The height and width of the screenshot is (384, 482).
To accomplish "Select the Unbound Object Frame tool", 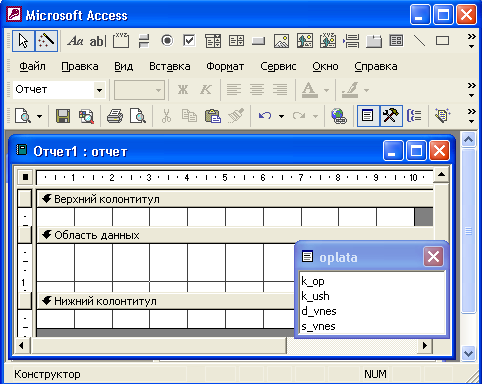I will click(x=305, y=41).
